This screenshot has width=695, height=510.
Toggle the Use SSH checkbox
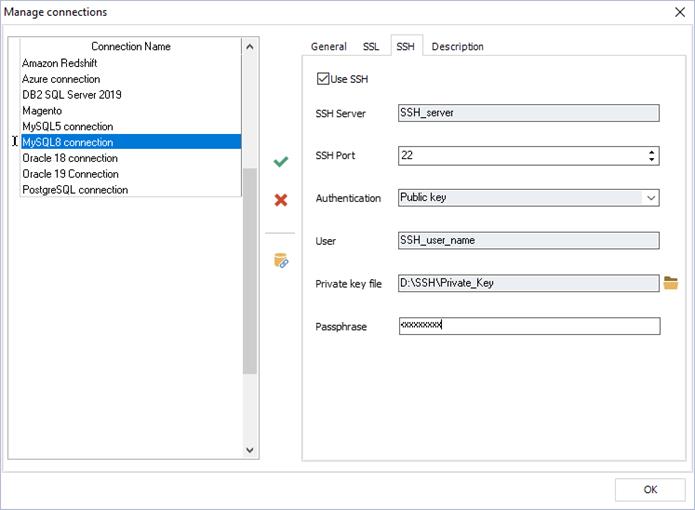323,79
